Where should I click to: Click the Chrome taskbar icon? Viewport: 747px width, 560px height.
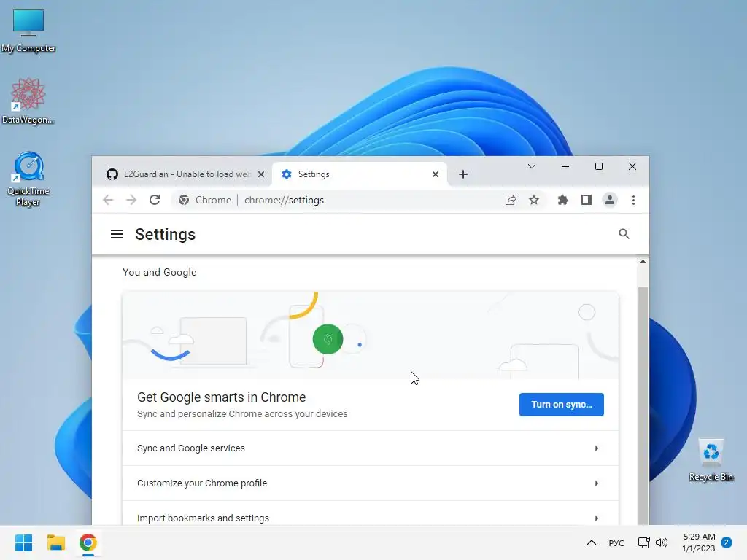(88, 542)
